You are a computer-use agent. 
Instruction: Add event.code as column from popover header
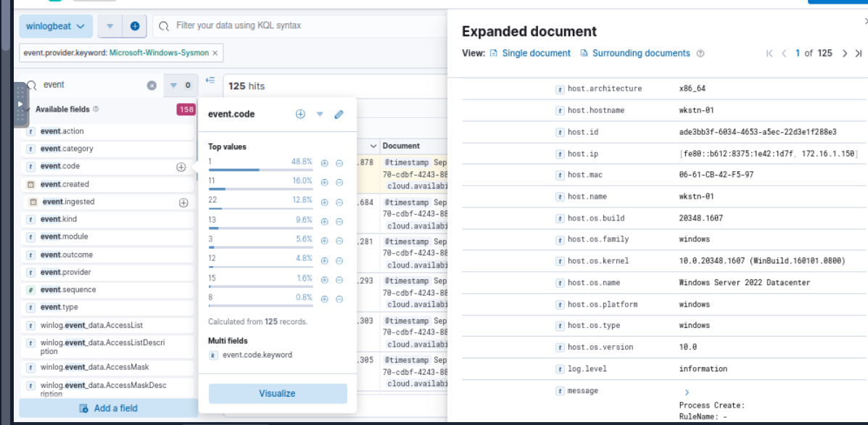pyautogui.click(x=300, y=115)
